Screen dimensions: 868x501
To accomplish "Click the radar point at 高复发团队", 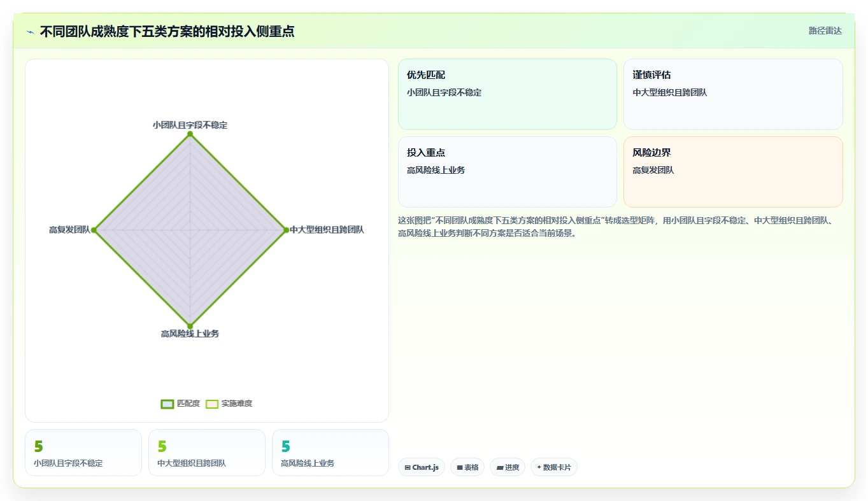I will click(94, 230).
